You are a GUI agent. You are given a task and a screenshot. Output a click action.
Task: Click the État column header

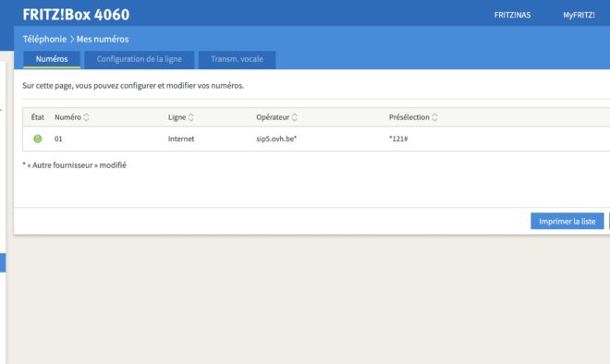[37, 117]
